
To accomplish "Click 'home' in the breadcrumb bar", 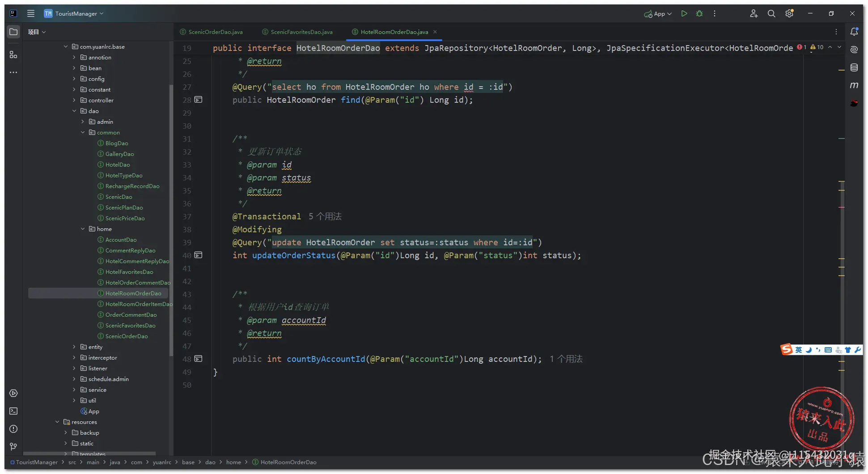I will click(x=233, y=462).
